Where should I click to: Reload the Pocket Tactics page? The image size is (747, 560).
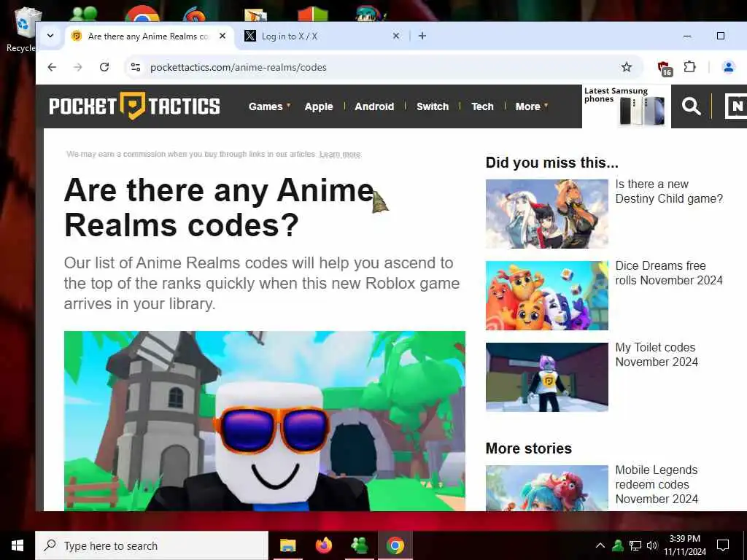tap(104, 67)
